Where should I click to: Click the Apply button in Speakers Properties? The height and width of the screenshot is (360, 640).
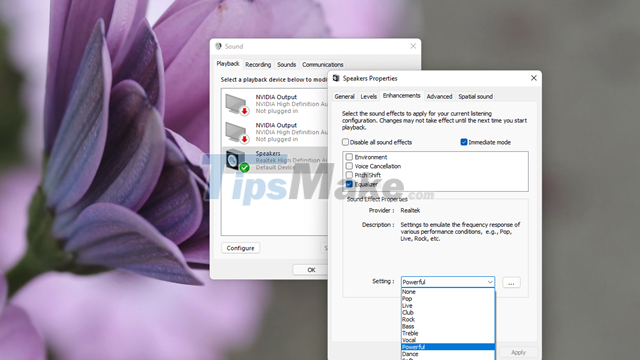click(518, 352)
